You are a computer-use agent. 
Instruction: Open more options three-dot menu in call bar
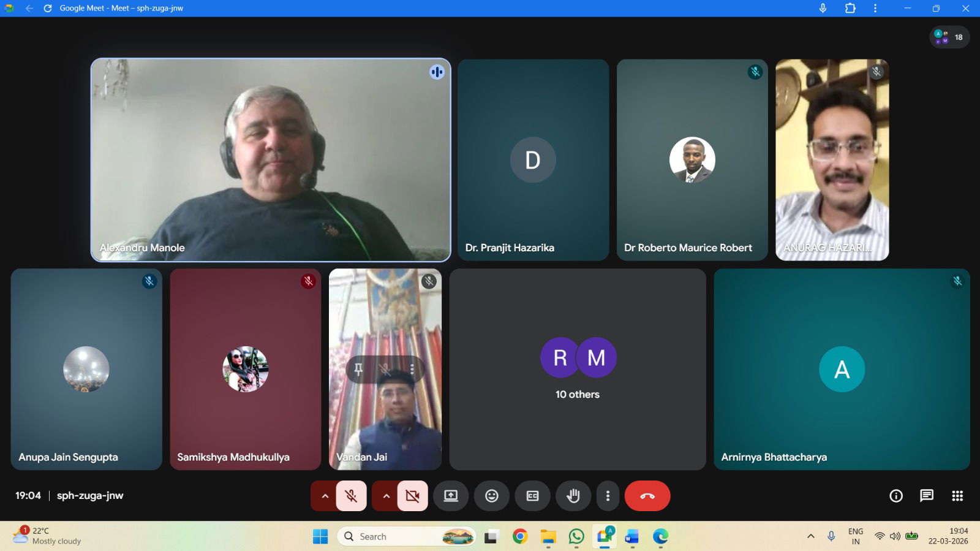click(608, 496)
